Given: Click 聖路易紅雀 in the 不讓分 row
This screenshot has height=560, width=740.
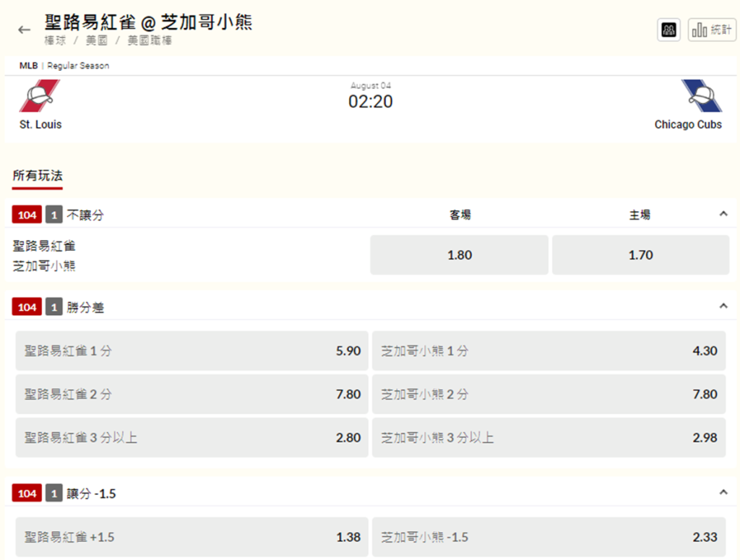Looking at the screenshot, I should coord(44,246).
